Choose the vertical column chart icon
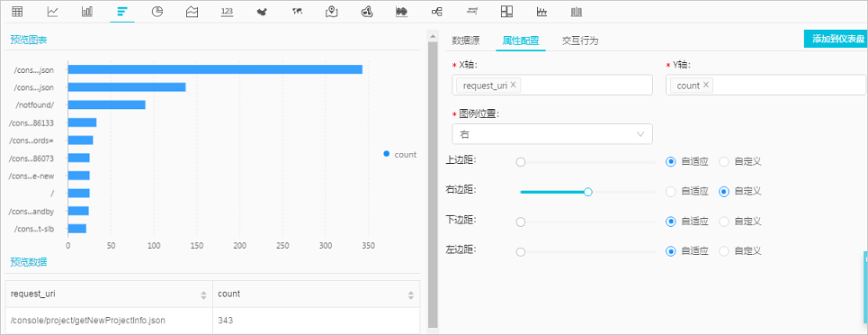The height and width of the screenshot is (335, 868). click(87, 12)
